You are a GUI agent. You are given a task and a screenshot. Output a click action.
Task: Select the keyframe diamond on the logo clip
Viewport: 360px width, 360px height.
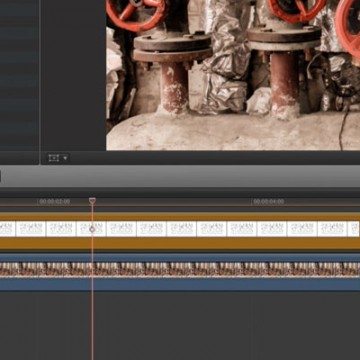click(x=92, y=229)
